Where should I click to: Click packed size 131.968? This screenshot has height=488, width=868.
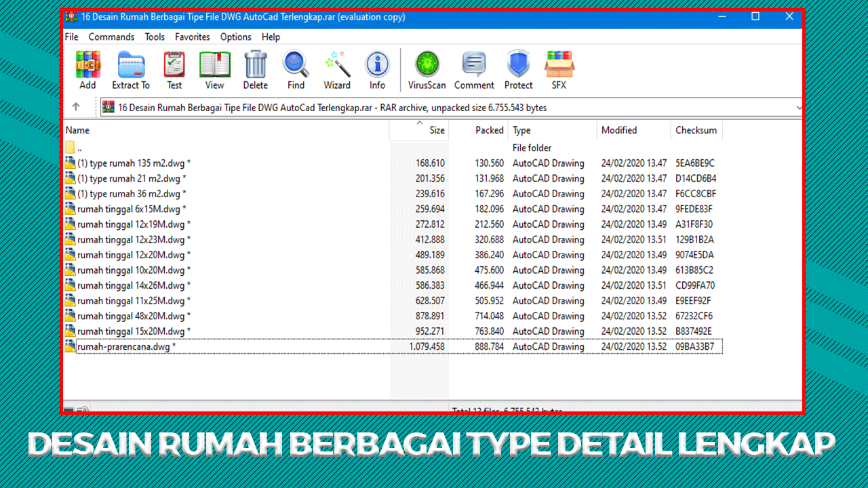[x=490, y=178]
